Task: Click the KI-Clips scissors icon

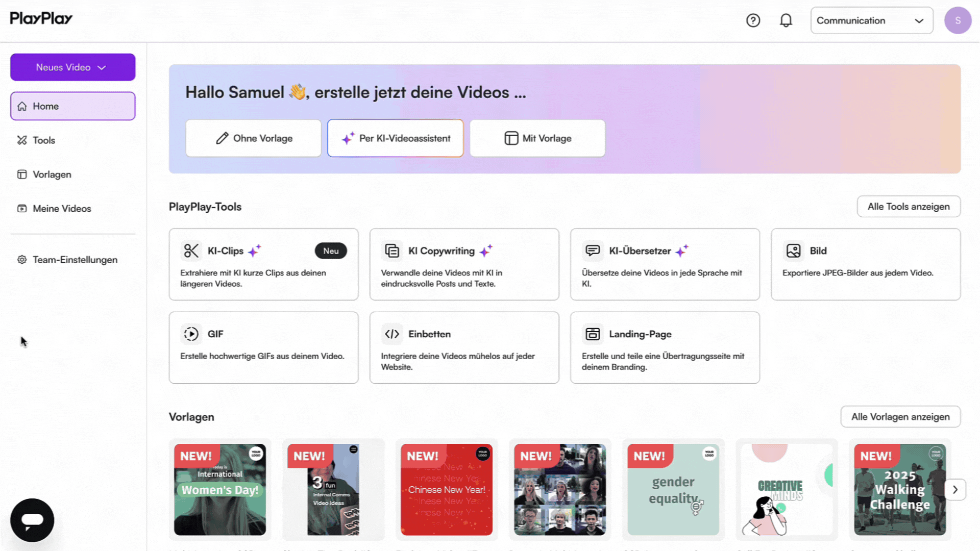Action: (191, 251)
